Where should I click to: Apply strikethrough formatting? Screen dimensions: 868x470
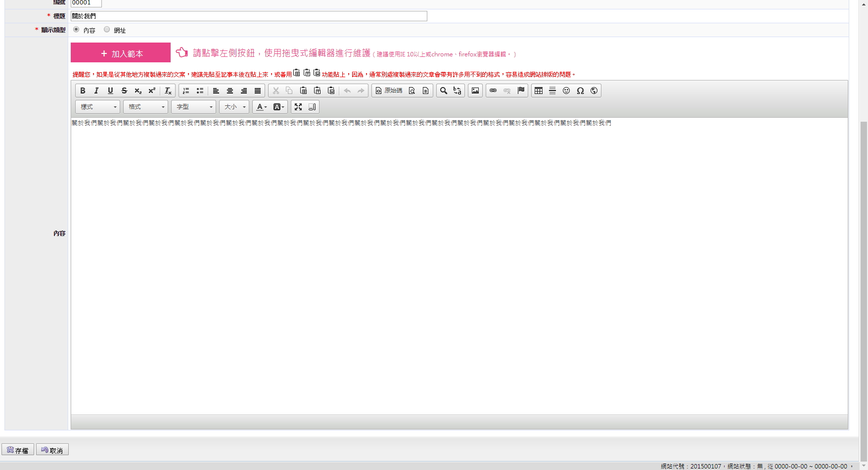(124, 91)
